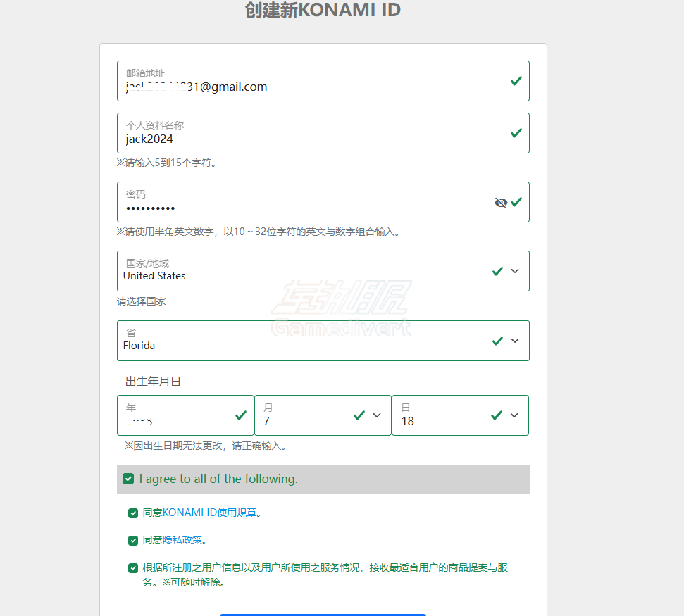
Task: Click the birth year validation checkmark
Action: [x=241, y=415]
